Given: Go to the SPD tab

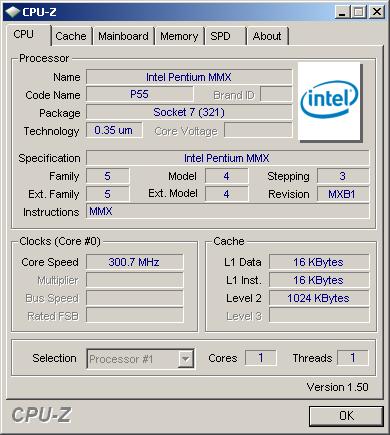Looking at the screenshot, I should point(225,36).
